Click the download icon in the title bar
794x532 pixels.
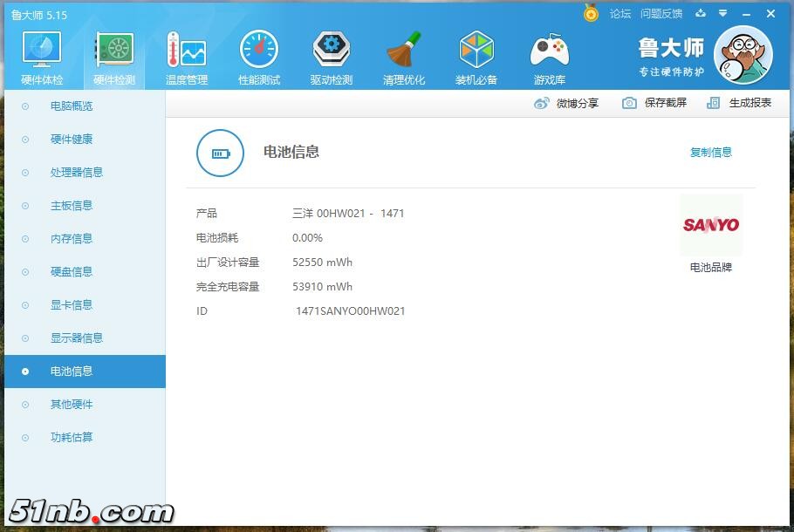(702, 14)
